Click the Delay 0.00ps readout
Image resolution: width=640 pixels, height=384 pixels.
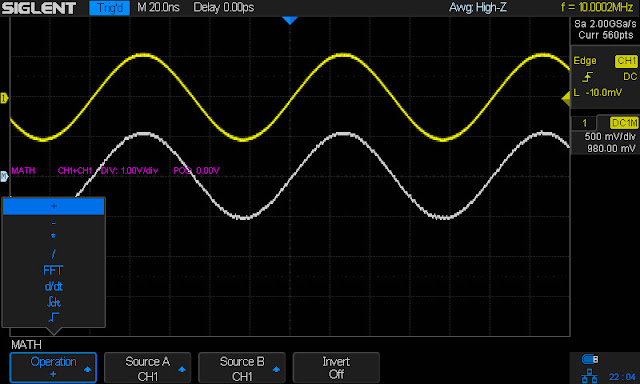pos(224,7)
